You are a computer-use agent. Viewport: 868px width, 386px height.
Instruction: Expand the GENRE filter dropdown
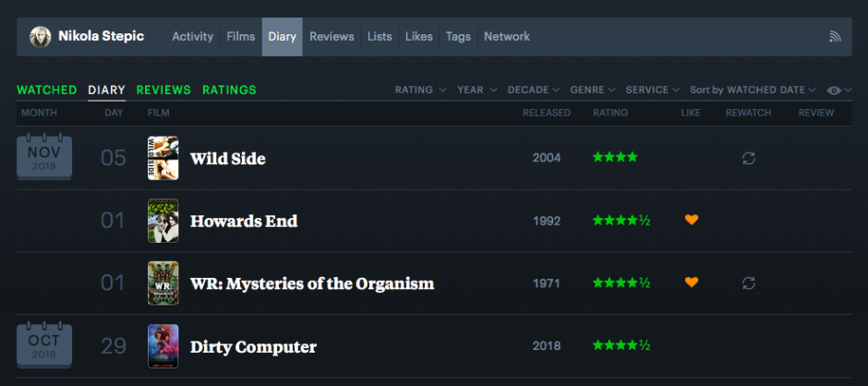pos(593,90)
